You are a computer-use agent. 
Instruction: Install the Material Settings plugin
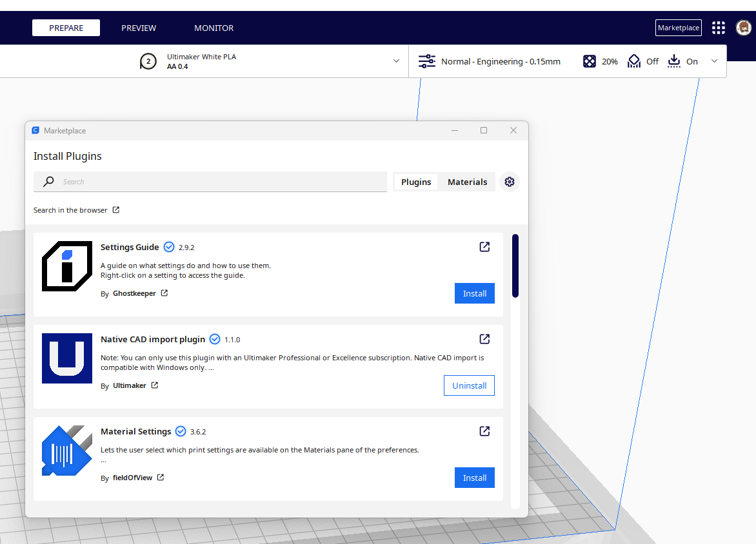pos(474,478)
